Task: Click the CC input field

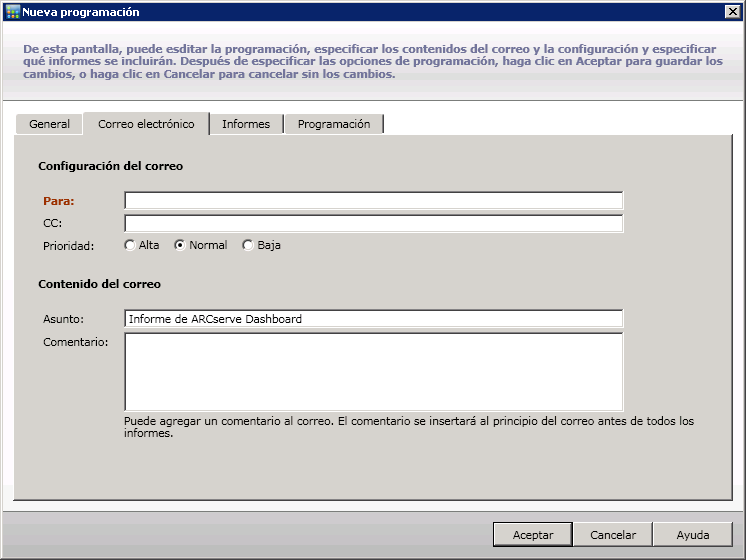Action: point(373,223)
